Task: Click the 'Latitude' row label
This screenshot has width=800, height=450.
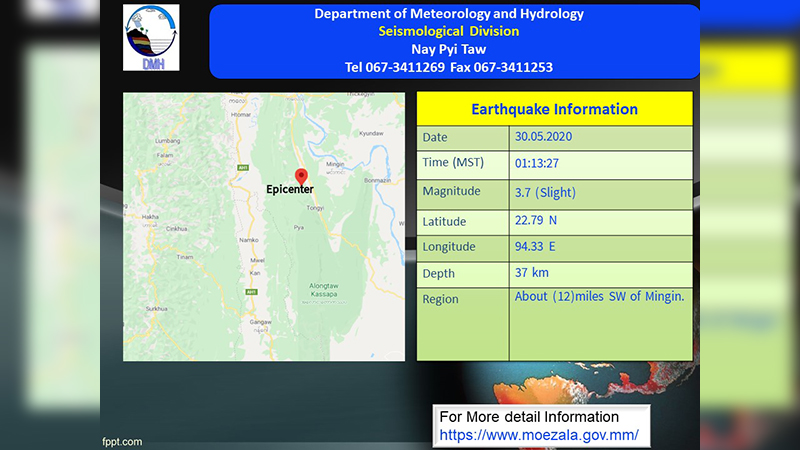Action: pyautogui.click(x=444, y=222)
